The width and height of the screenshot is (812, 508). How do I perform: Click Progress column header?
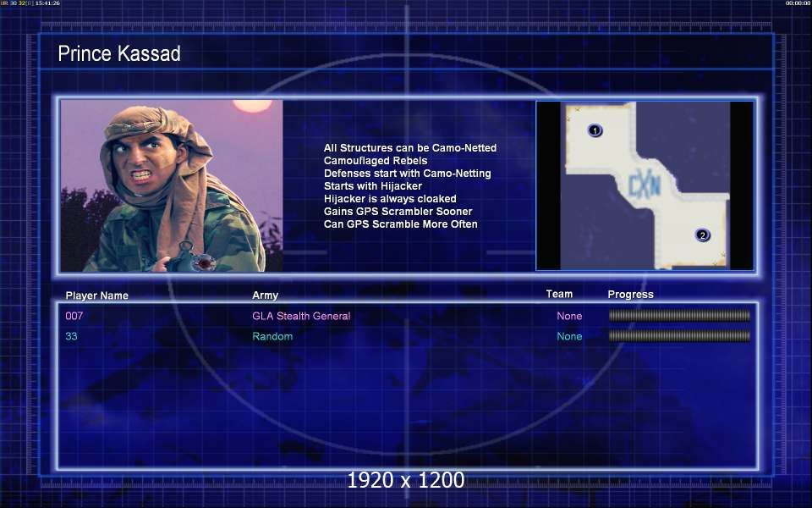[x=630, y=295]
